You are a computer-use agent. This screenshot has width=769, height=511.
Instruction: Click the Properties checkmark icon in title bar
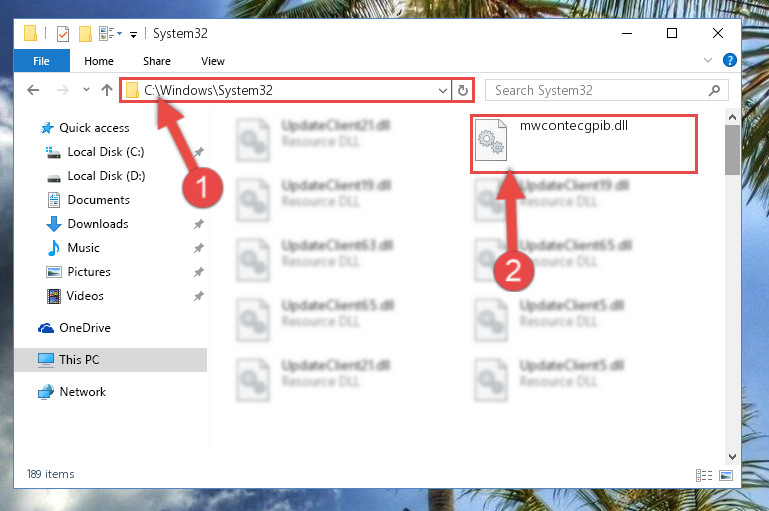(x=63, y=34)
